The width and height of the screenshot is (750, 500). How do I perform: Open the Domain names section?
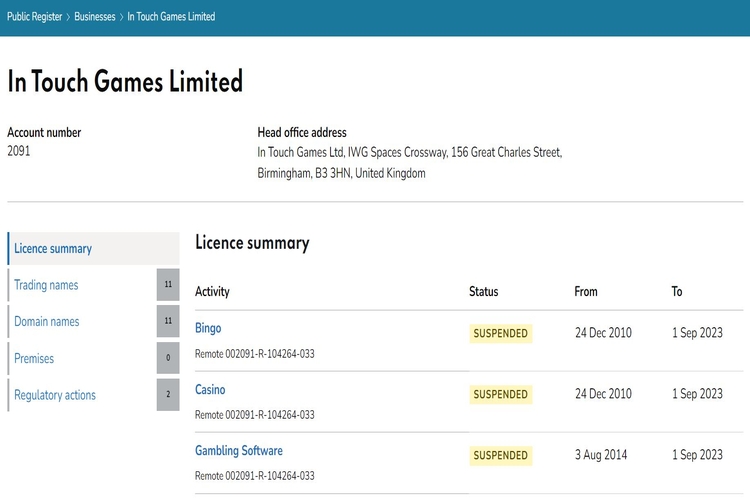click(46, 322)
